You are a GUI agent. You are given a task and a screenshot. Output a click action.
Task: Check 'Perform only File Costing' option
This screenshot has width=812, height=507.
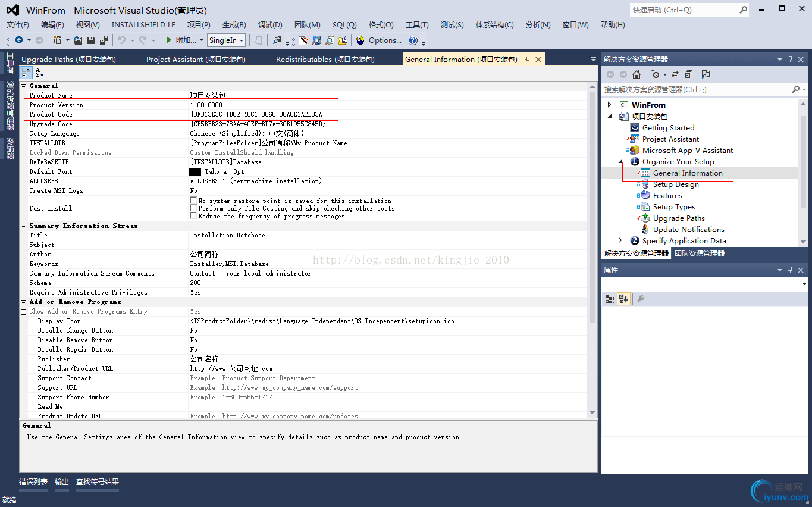coord(193,208)
